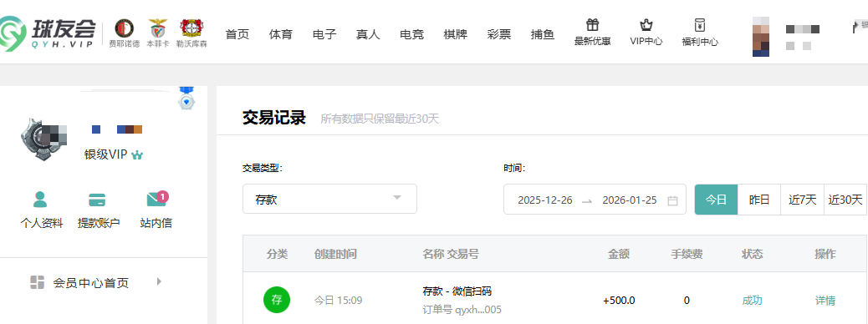Click the silver VIP badge avatar in sidebar
The height and width of the screenshot is (324, 868).
pos(43,139)
